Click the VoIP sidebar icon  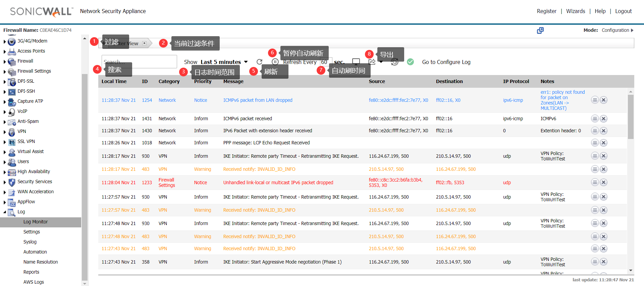pyautogui.click(x=12, y=112)
